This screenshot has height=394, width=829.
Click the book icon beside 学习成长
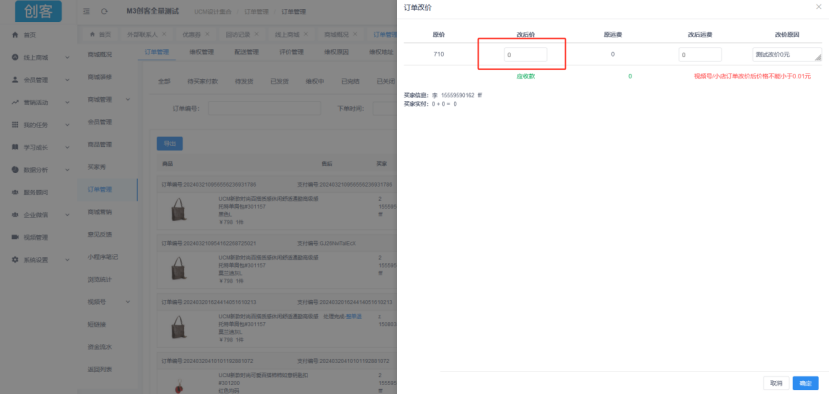tap(15, 148)
